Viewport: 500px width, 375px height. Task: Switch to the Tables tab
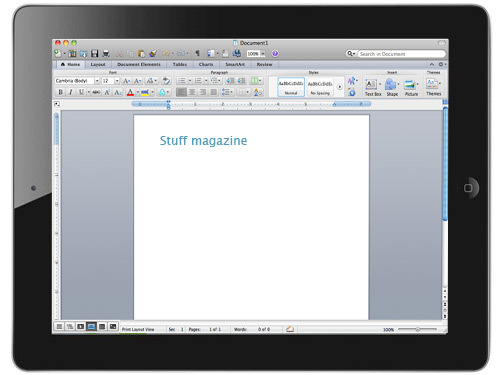pyautogui.click(x=180, y=64)
